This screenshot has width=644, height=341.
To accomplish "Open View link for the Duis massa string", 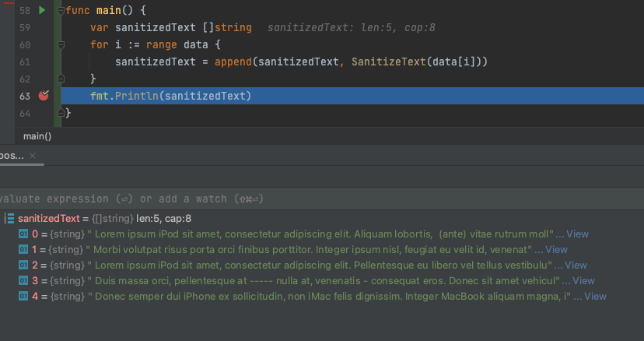I will point(583,281).
